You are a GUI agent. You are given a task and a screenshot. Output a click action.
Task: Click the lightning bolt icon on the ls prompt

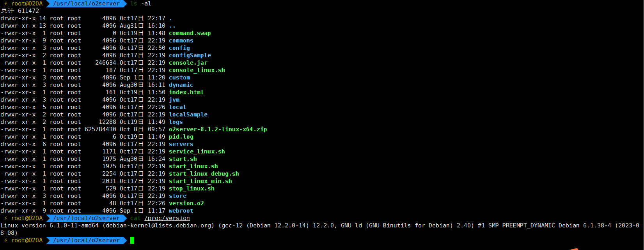pyautogui.click(x=5, y=4)
